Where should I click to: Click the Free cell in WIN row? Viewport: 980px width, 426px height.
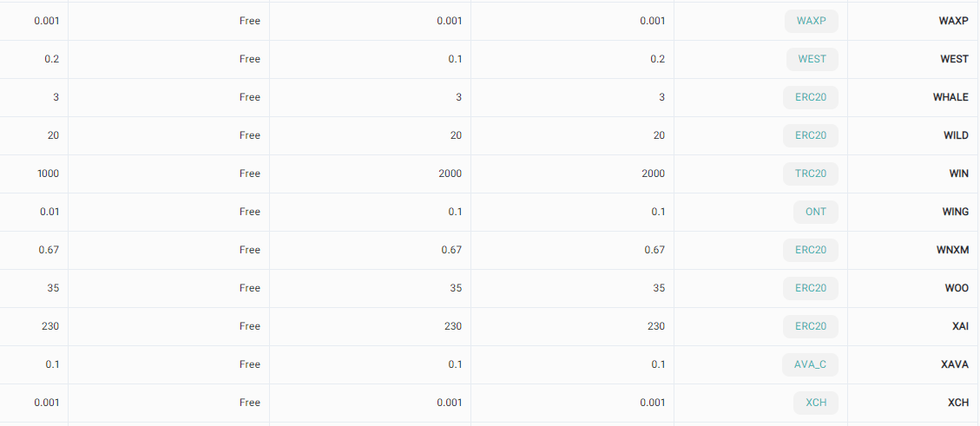point(249,174)
